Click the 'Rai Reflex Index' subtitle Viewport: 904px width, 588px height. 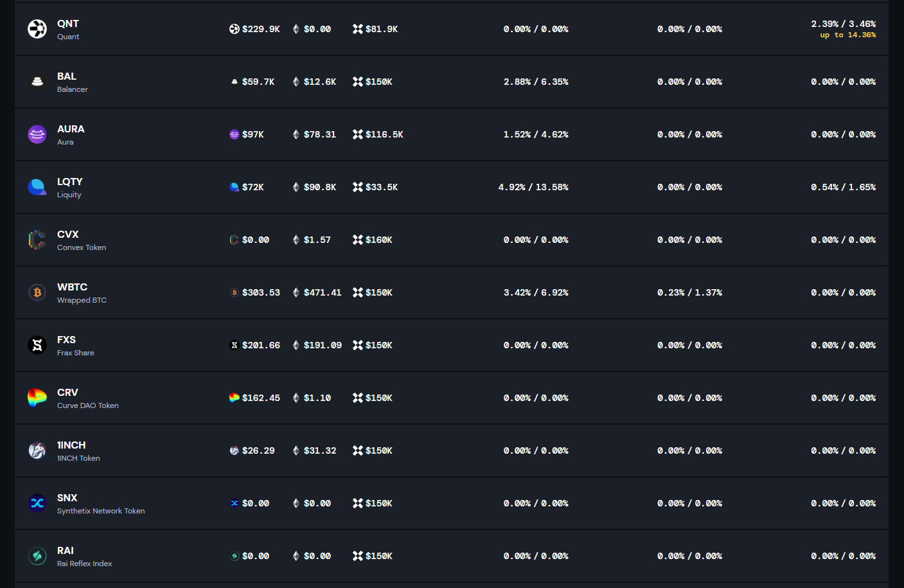[x=85, y=564]
